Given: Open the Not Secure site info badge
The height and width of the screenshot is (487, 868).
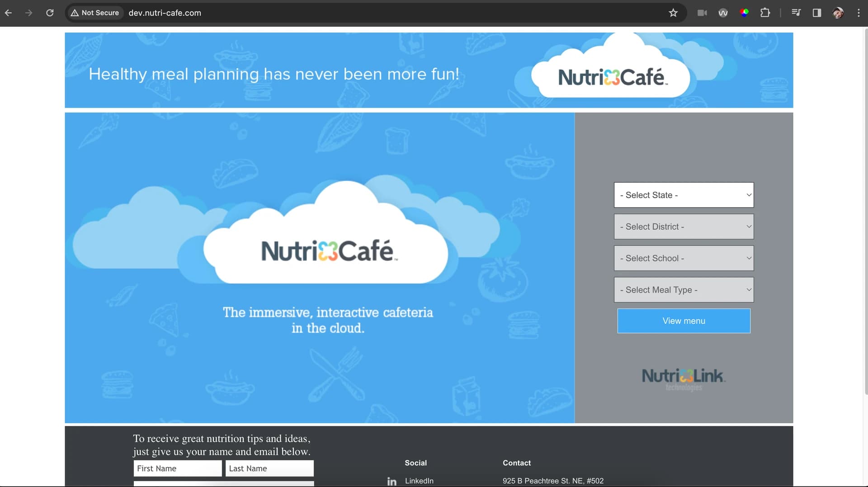Looking at the screenshot, I should coord(95,13).
